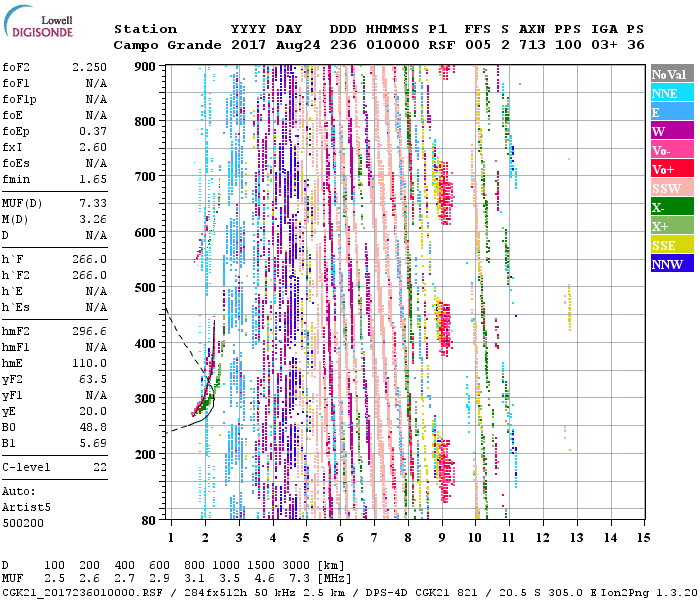This screenshot has height=600, width=700.
Task: Select the yellow SSE legend entry
Action: [x=670, y=245]
